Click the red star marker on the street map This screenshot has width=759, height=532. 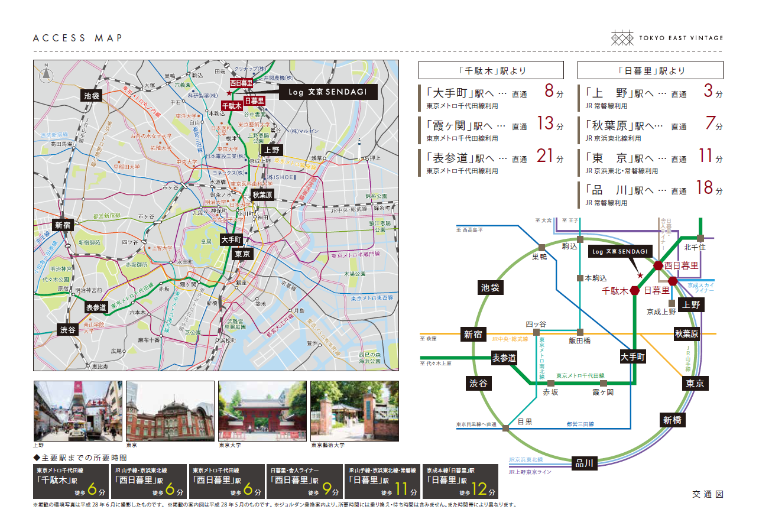(229, 93)
